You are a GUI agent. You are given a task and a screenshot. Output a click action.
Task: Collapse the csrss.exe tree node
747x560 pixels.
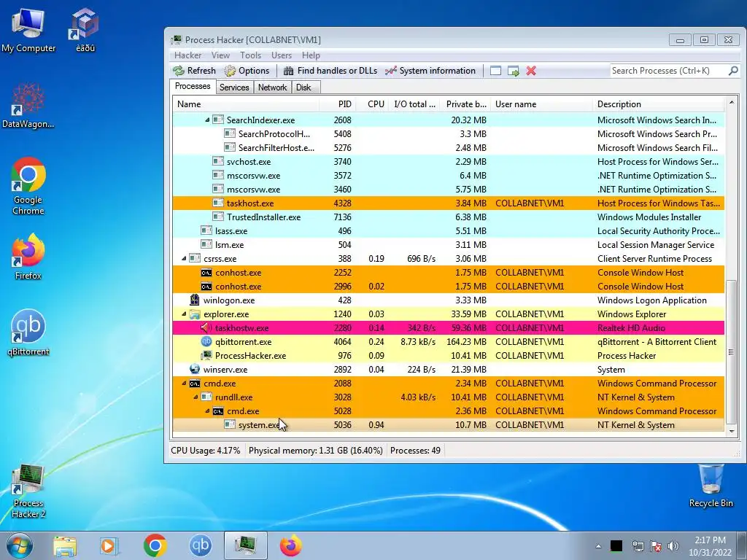[x=184, y=259]
